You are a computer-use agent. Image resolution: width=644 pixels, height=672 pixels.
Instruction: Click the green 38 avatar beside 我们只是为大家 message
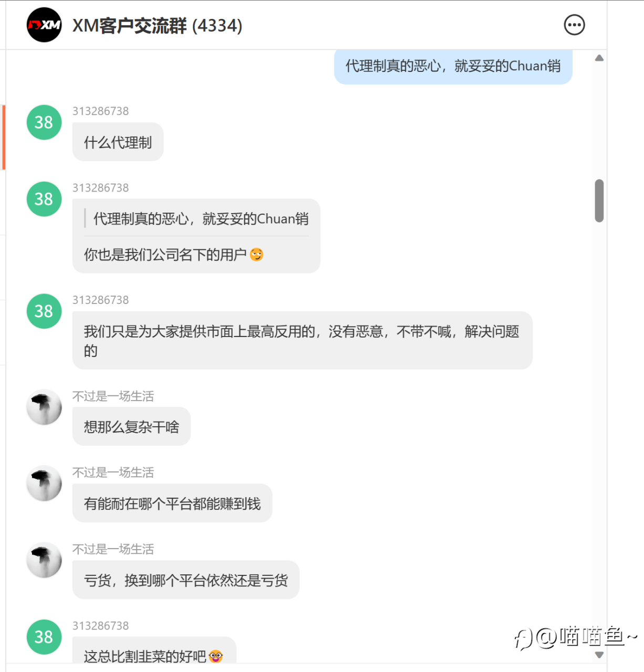tap(44, 311)
